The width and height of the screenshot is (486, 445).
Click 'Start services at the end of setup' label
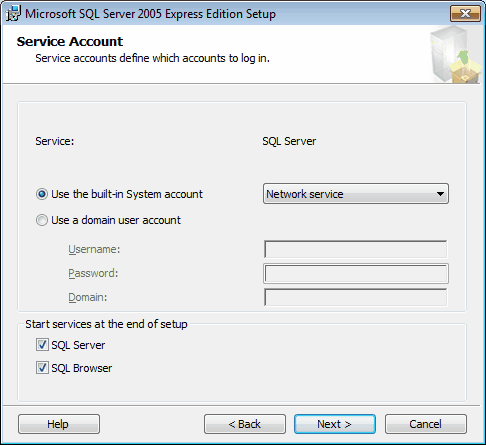pyautogui.click(x=106, y=324)
